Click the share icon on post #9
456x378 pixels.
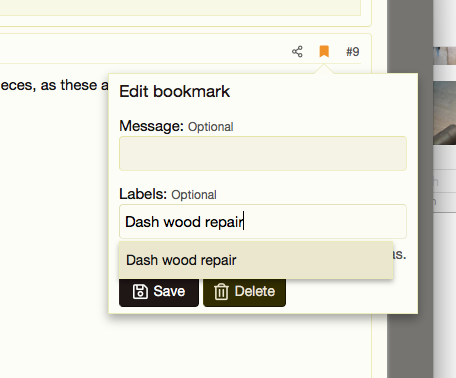297,52
